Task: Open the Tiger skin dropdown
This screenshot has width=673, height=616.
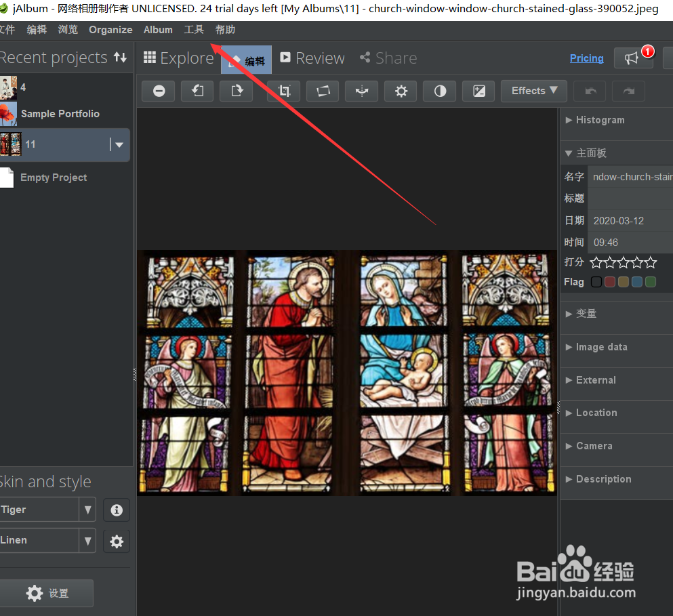Action: [87, 510]
